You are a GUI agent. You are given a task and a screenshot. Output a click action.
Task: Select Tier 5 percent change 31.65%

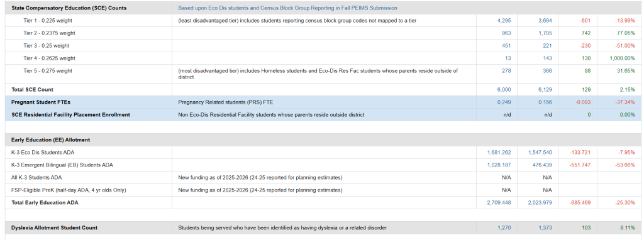click(x=626, y=70)
